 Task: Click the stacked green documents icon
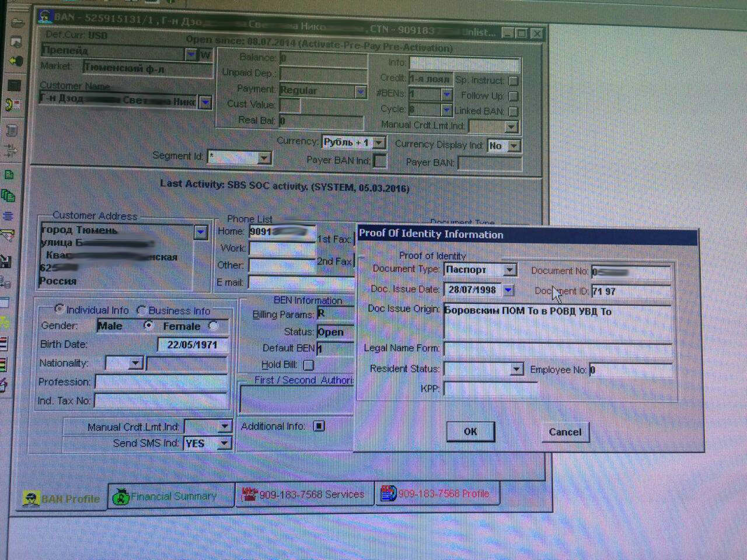point(8,195)
